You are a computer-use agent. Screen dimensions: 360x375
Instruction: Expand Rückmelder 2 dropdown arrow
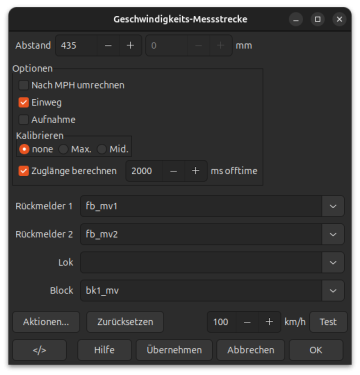pos(333,234)
